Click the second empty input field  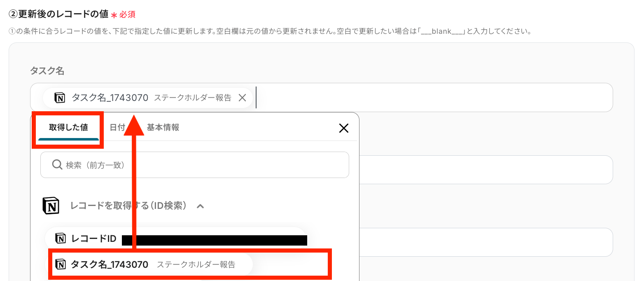pyautogui.click(x=486, y=170)
